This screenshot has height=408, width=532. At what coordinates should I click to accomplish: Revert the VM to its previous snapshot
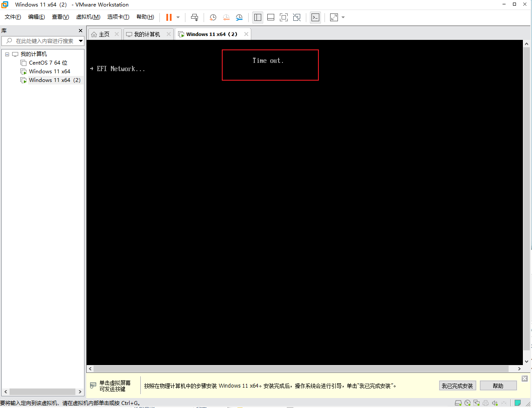226,17
